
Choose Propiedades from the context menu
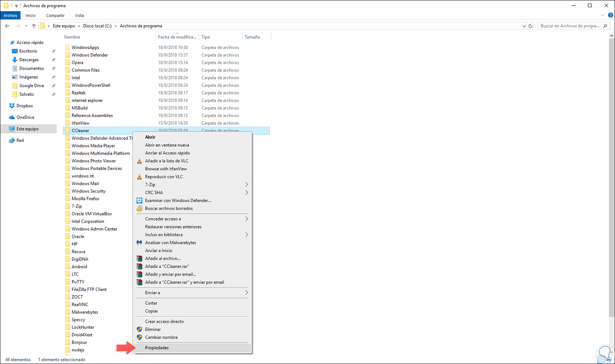click(x=193, y=348)
